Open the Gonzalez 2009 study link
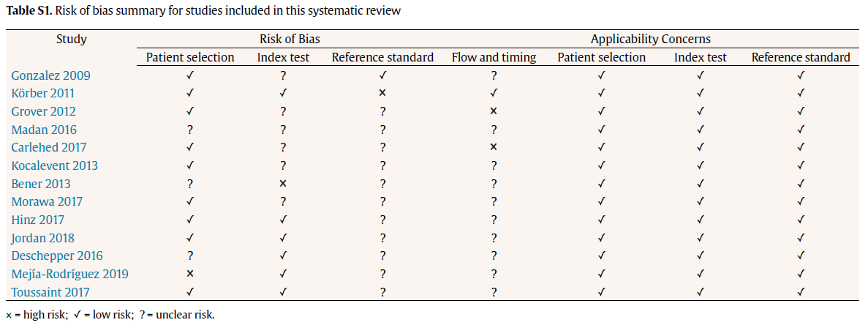The image size is (868, 328). 50,75
